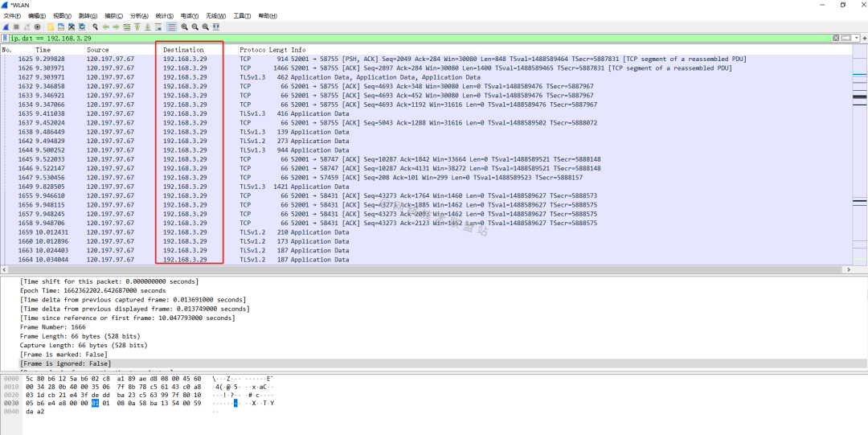Zoom out main window text

click(x=194, y=27)
